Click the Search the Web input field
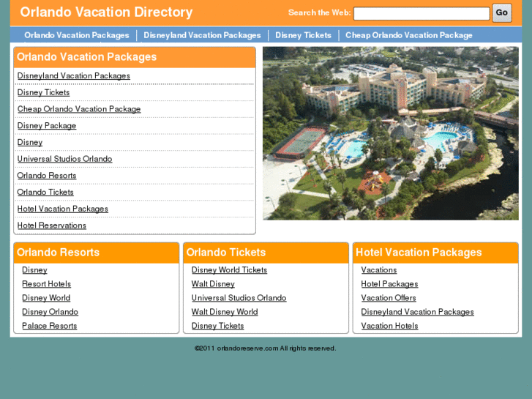The width and height of the screenshot is (532, 399). (x=422, y=14)
